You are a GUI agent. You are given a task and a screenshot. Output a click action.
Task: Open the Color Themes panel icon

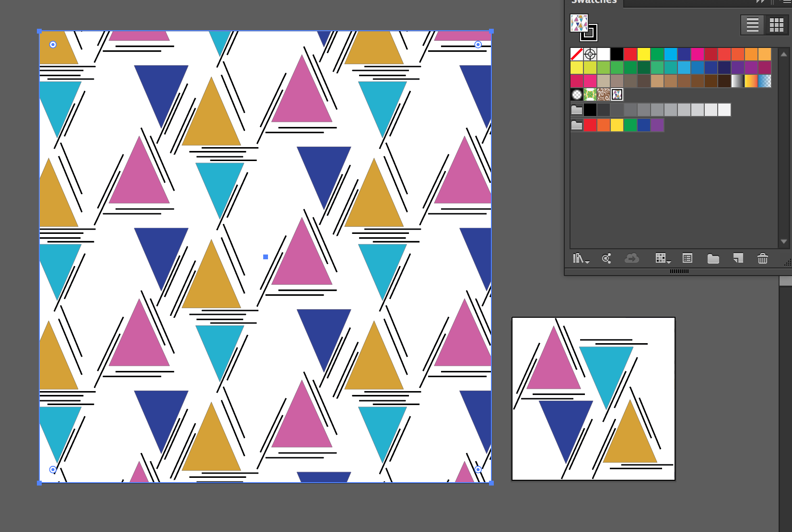click(x=606, y=259)
